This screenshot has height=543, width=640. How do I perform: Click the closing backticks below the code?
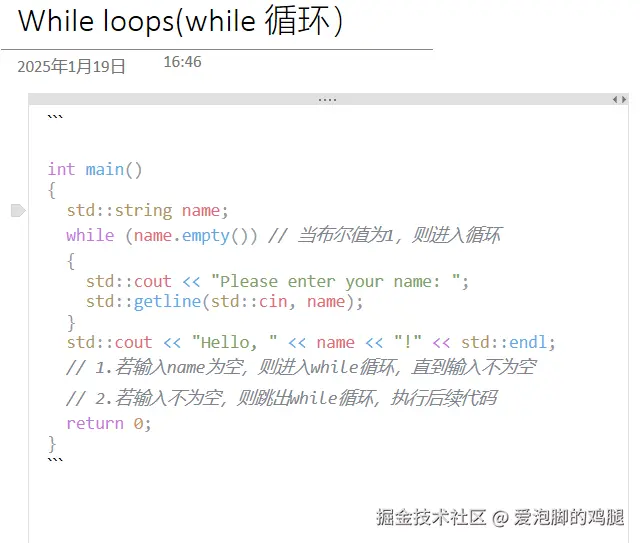(55, 460)
